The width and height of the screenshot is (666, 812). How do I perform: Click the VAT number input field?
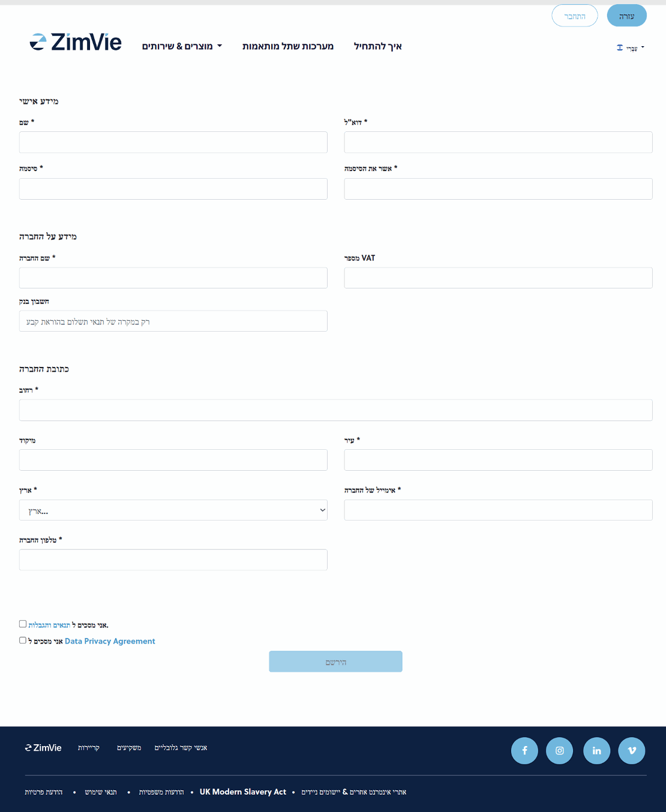tap(498, 278)
